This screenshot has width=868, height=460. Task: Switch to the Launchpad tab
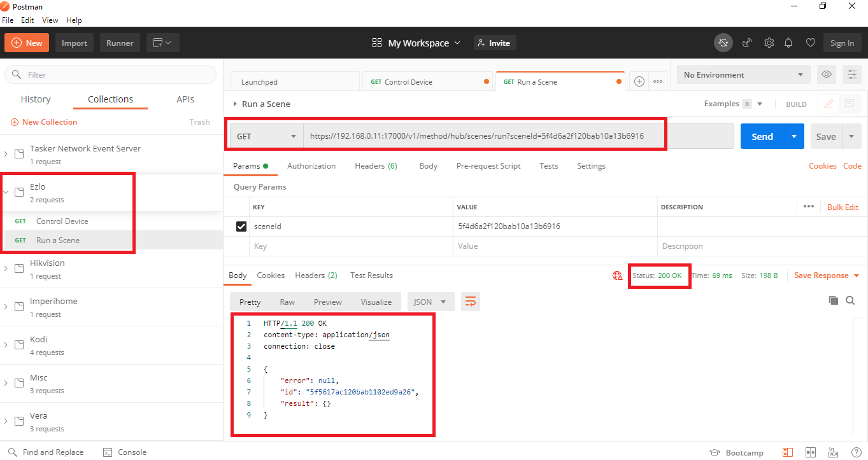[x=295, y=81]
